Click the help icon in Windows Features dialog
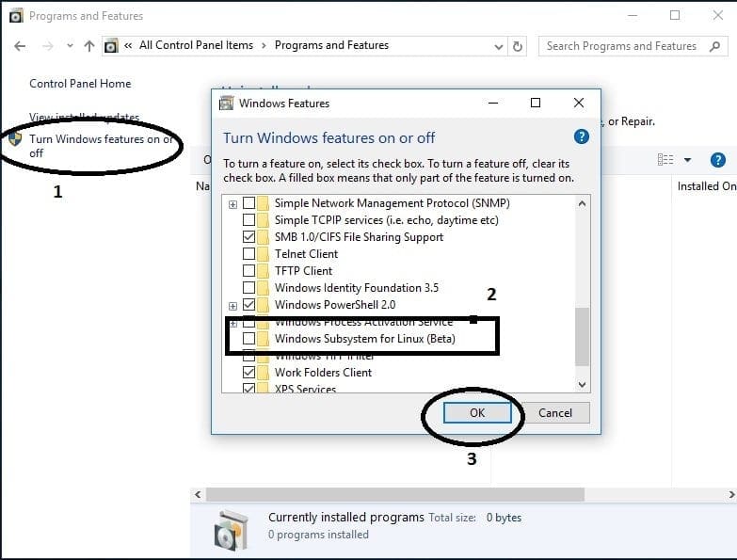737x560 pixels. pos(582,136)
